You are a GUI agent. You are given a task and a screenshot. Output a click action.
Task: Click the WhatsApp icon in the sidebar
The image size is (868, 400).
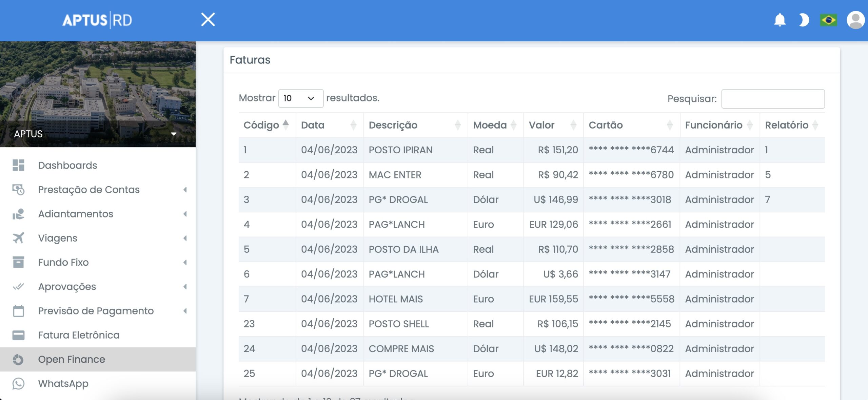[x=19, y=384]
